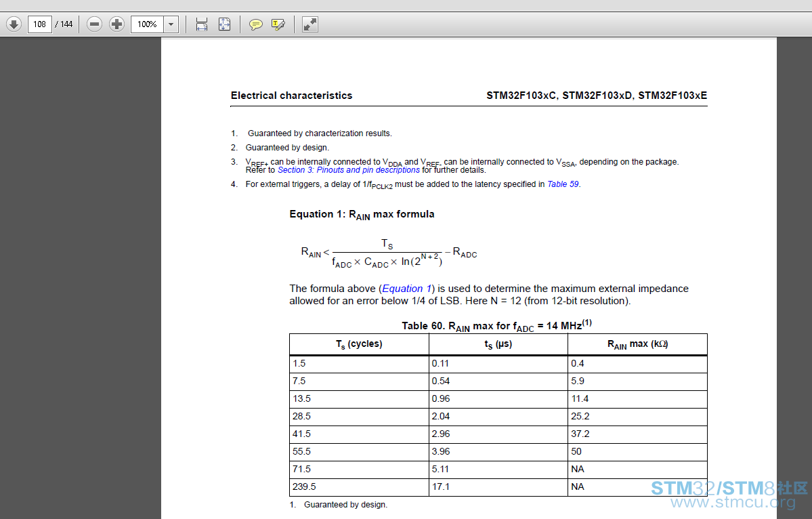812x519 pixels.
Task: Click footnote '2. Guaranteed by design.' above equation
Action: (x=280, y=148)
